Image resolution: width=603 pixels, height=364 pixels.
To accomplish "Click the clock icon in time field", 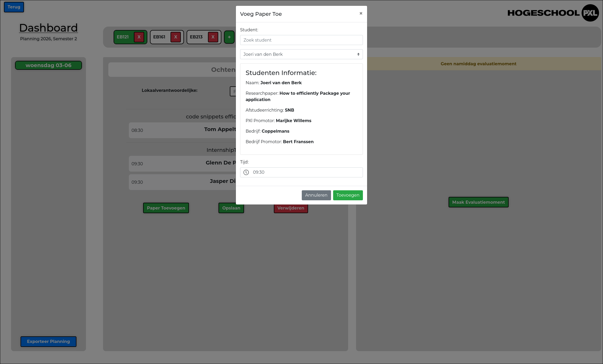I will (246, 172).
